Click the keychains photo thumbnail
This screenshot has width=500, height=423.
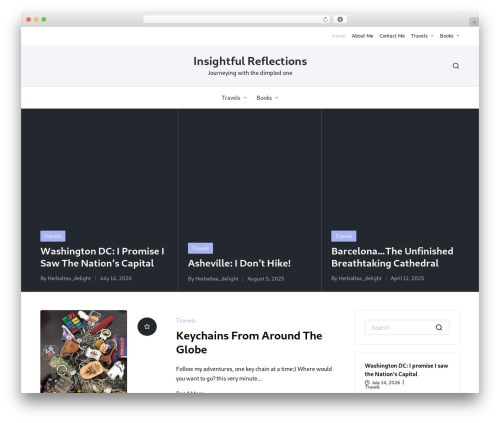84,351
